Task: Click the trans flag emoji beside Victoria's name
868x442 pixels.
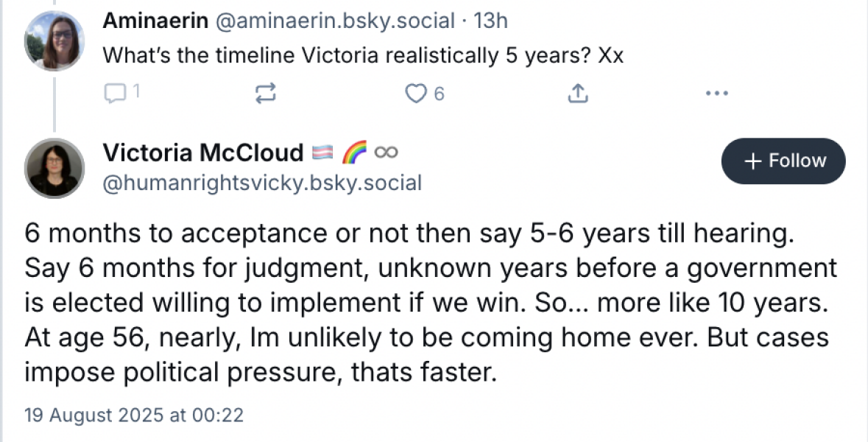Action: pyautogui.click(x=323, y=152)
